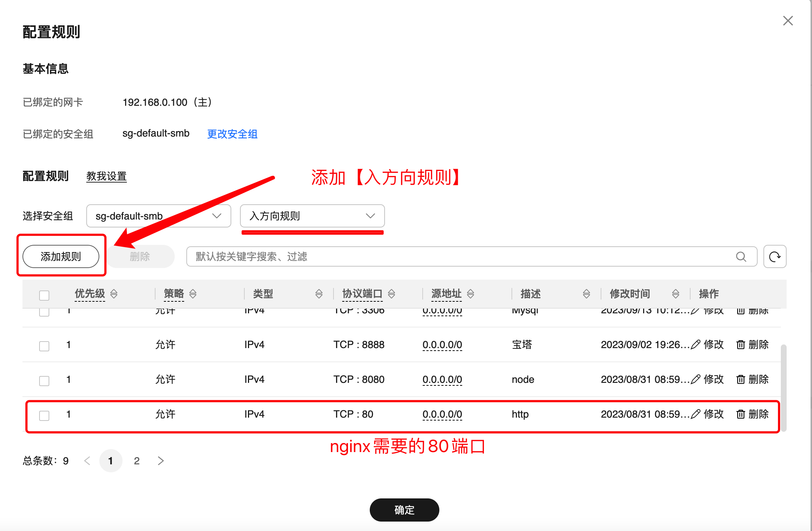The height and width of the screenshot is (531, 812).
Task: Open the 教我设置 help link
Action: pyautogui.click(x=106, y=176)
